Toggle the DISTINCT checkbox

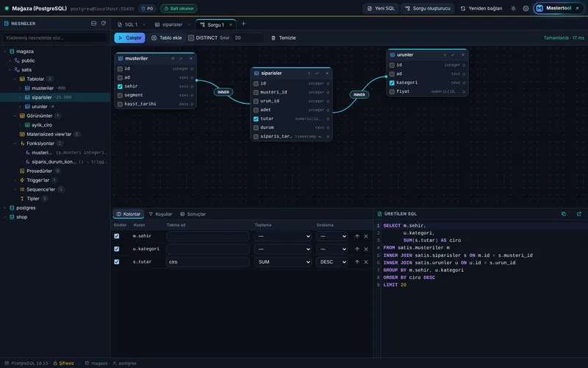click(x=191, y=38)
